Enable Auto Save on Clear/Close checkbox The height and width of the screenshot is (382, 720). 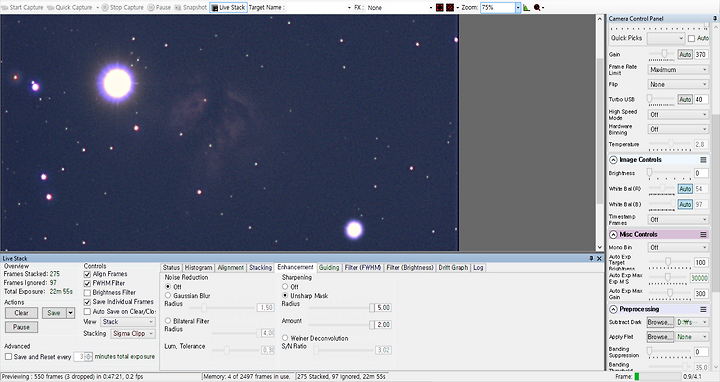[x=87, y=312]
